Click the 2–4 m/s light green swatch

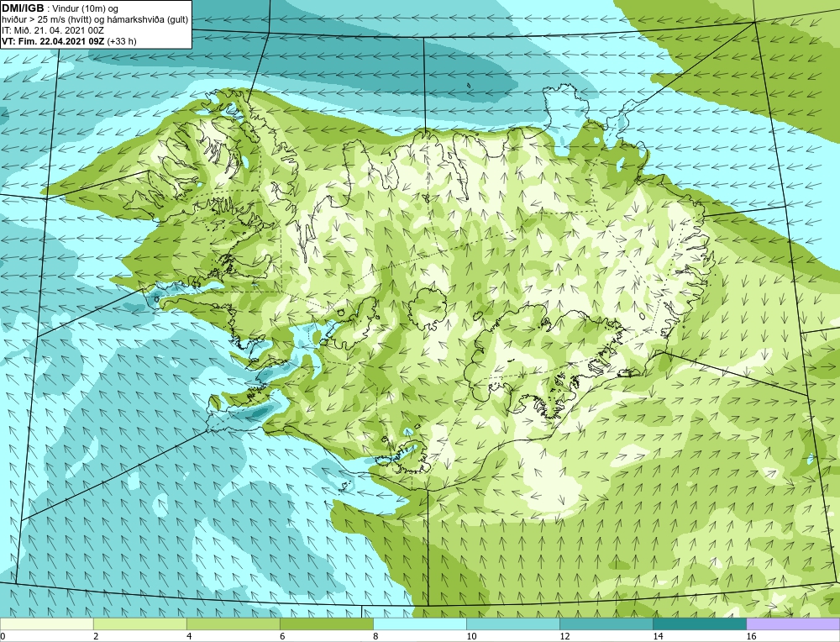(x=140, y=624)
